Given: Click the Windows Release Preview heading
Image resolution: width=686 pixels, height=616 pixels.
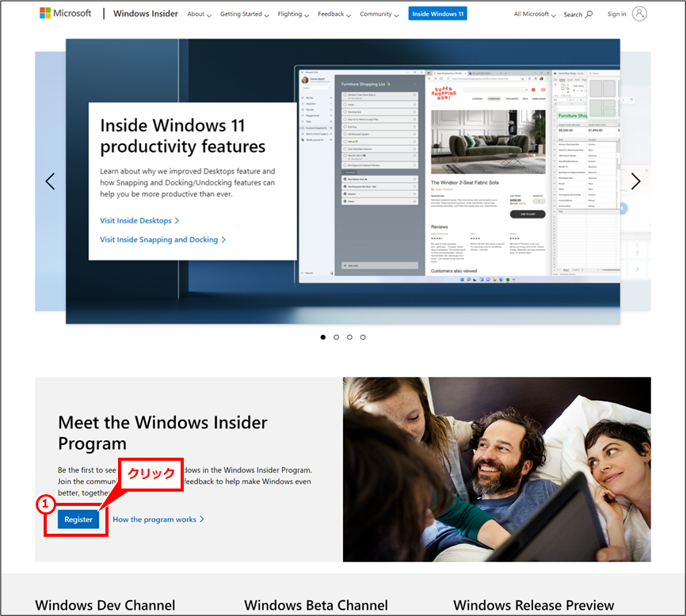Looking at the screenshot, I should point(534,606).
